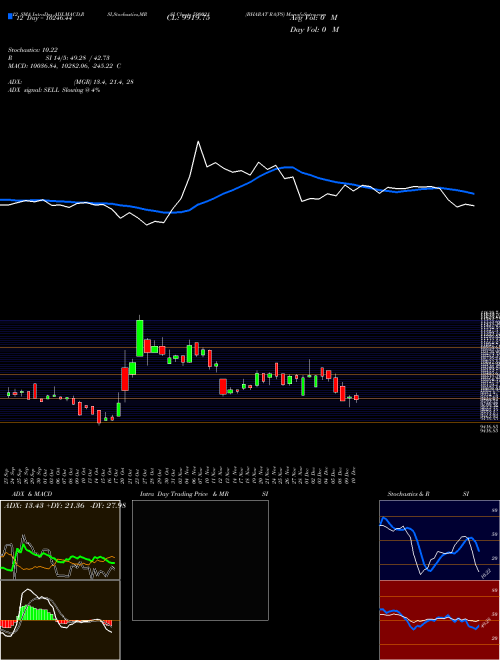Image resolution: width=500 pixels, height=660 pixels.
Task: Click the '10.22' label in Stochastics panel
Action: coord(486,573)
